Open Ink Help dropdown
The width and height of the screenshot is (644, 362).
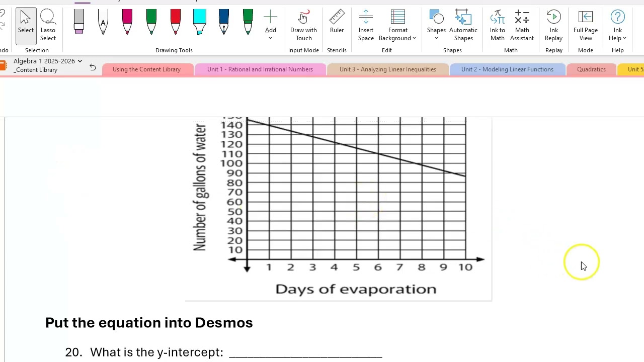point(617,26)
